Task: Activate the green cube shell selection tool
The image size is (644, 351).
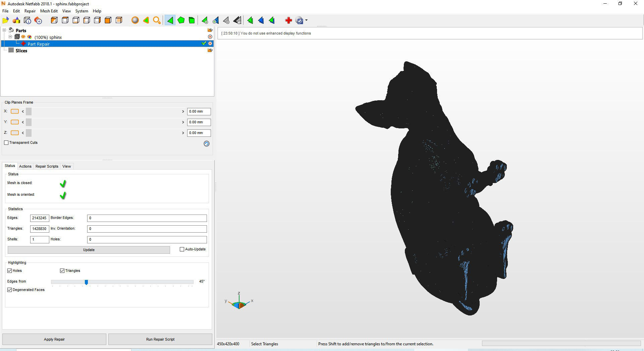Action: point(192,20)
